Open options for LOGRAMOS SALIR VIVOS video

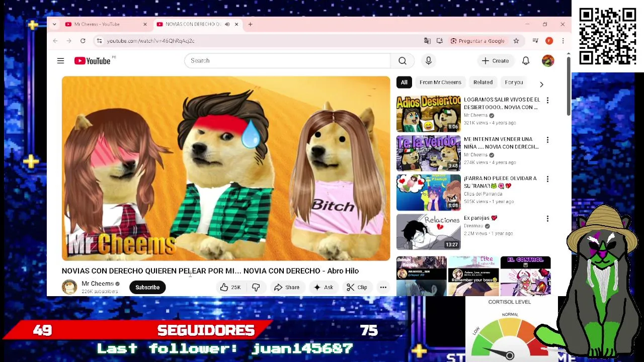(547, 101)
